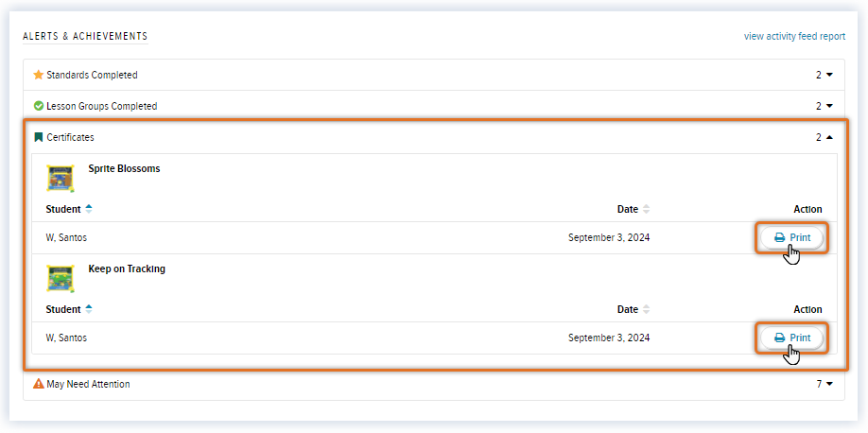
Task: Expand the Standards Completed section arrow
Action: (829, 75)
